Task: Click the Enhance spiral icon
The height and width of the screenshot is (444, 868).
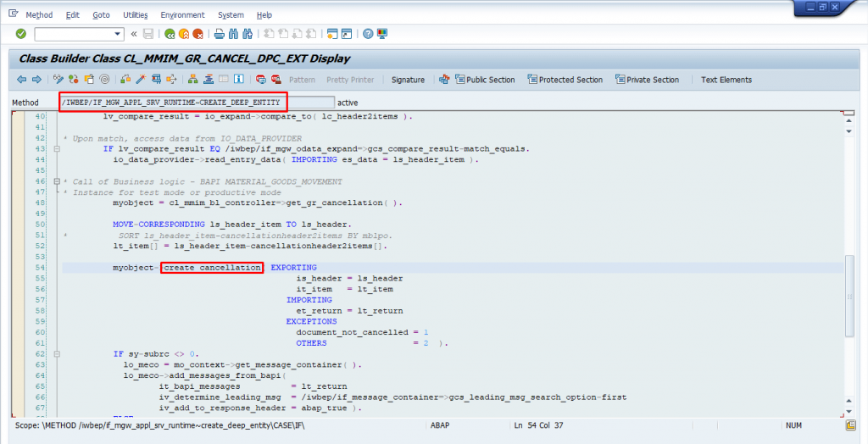Action: [x=104, y=80]
